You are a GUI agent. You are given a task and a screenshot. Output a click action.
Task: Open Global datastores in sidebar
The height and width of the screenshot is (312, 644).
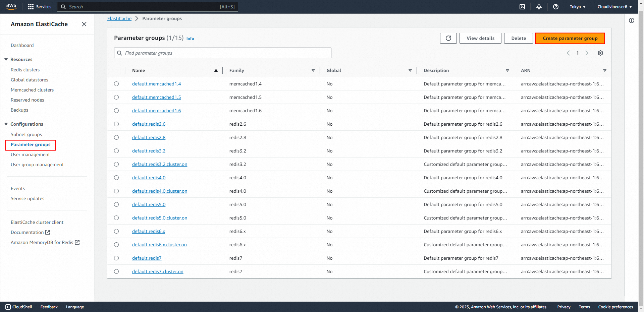pyautogui.click(x=30, y=80)
